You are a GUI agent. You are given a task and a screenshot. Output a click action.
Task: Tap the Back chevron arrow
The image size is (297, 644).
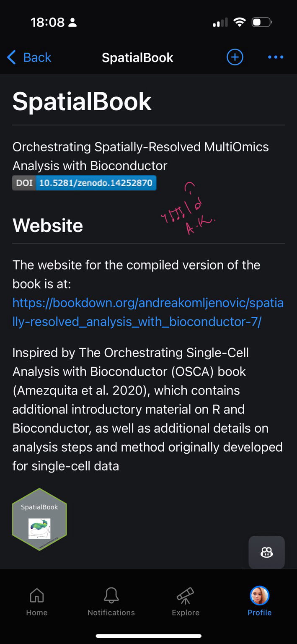11,57
